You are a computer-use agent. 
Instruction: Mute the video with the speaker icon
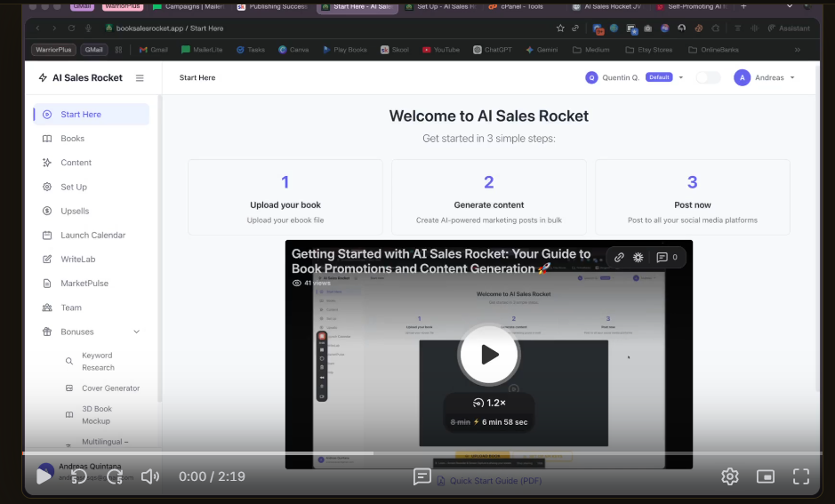[x=150, y=476]
